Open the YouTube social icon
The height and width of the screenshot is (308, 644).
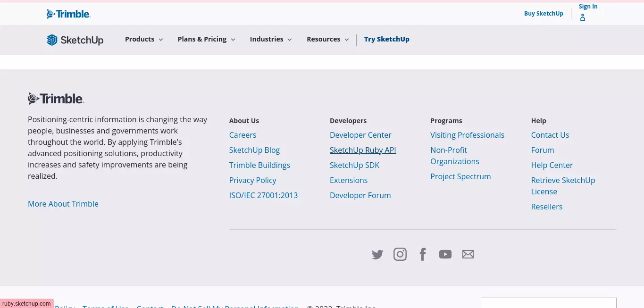[x=445, y=254]
